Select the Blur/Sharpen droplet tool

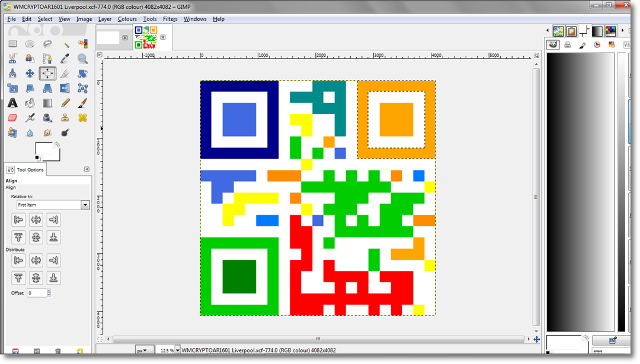coord(30,133)
